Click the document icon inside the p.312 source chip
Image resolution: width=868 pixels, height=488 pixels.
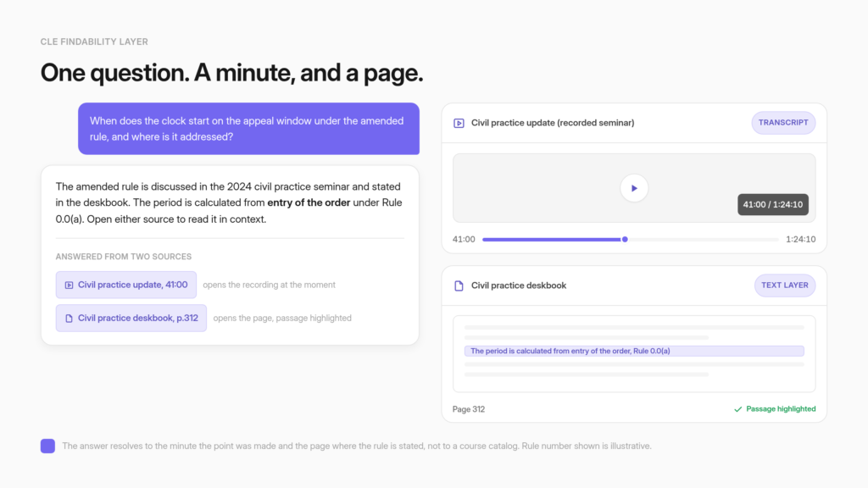[x=70, y=319]
